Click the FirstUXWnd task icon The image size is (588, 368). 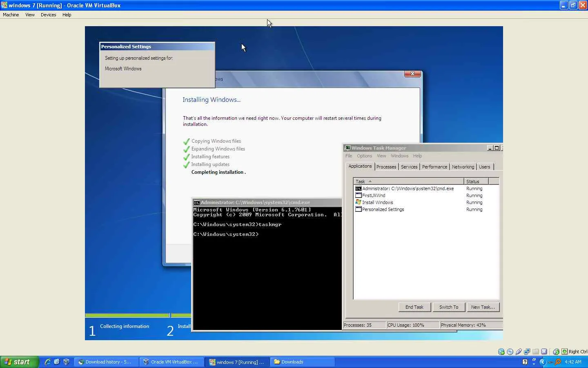(359, 195)
